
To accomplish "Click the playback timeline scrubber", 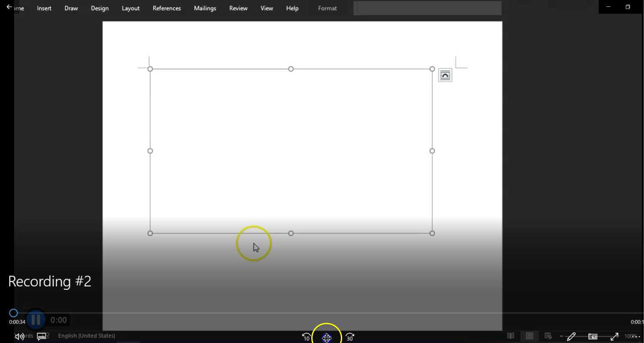I will point(13,313).
